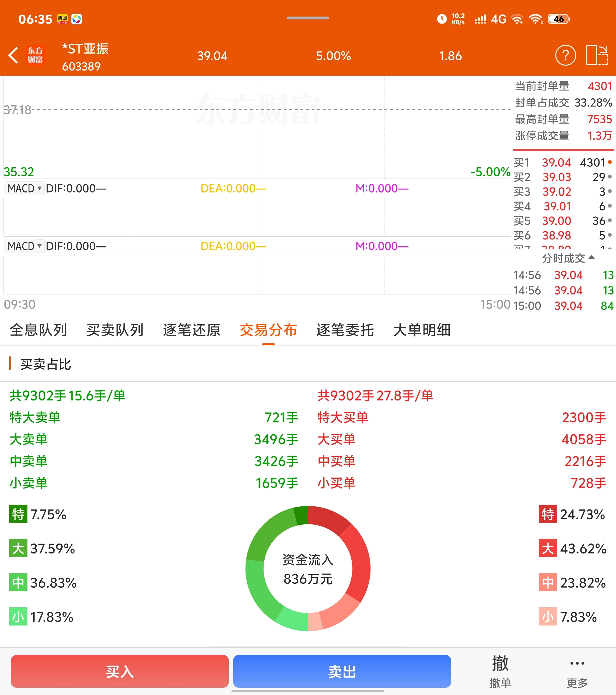Viewport: 616px width, 695px height.
Task: Open the lower MACD indicator dropdown
Action: (24, 246)
